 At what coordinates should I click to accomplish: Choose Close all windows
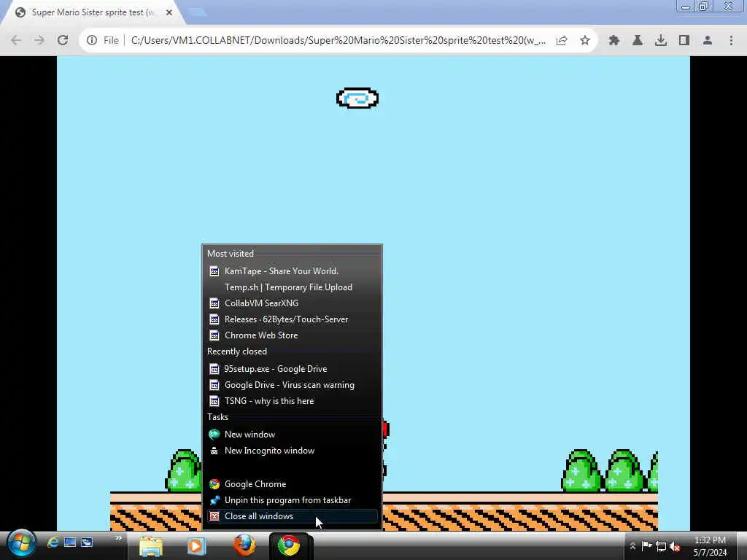coord(292,516)
